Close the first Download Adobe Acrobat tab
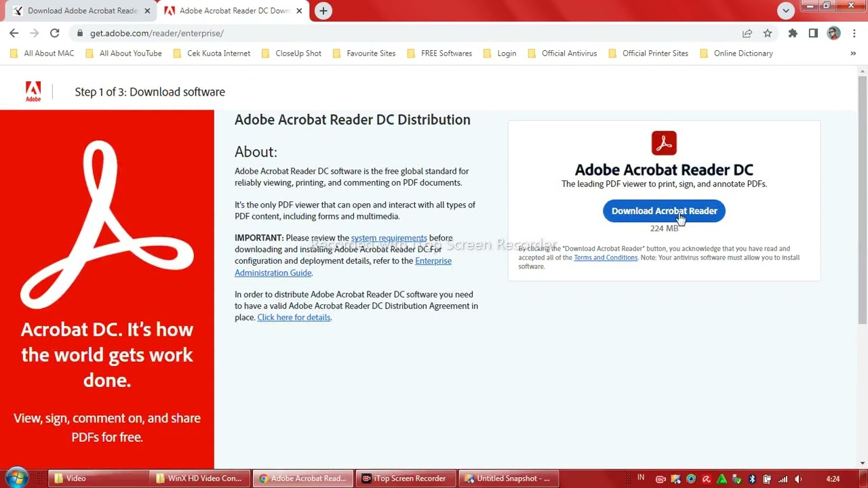The image size is (868, 488). tap(147, 11)
